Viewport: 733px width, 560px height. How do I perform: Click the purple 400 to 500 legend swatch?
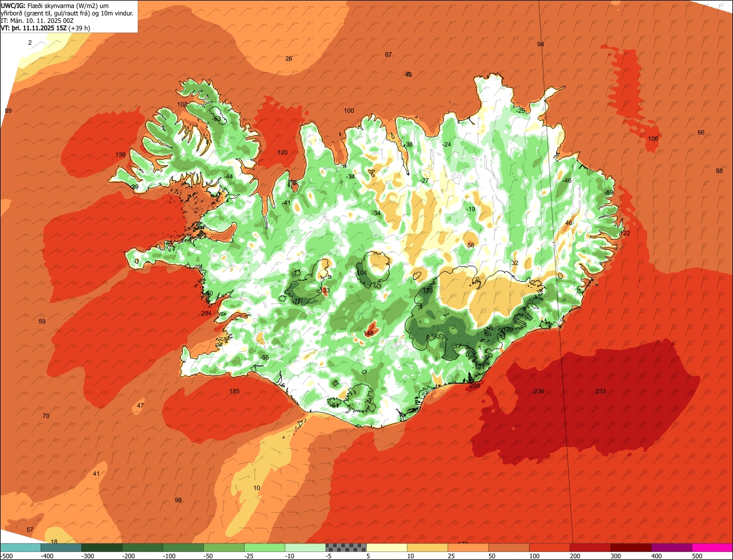tap(672, 547)
